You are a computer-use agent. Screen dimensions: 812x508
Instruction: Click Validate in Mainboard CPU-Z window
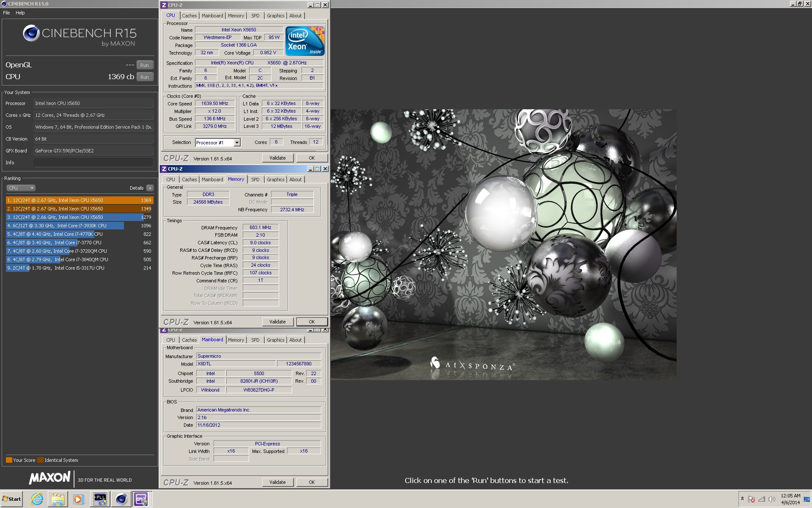tap(277, 482)
